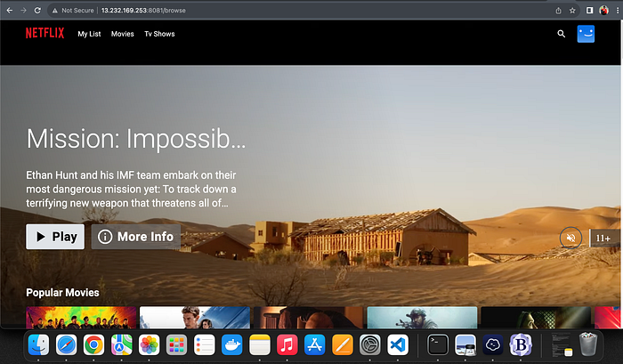Screen dimensions: 623x364
Task: Click the Not Secure warning in the address bar
Action: [73, 11]
